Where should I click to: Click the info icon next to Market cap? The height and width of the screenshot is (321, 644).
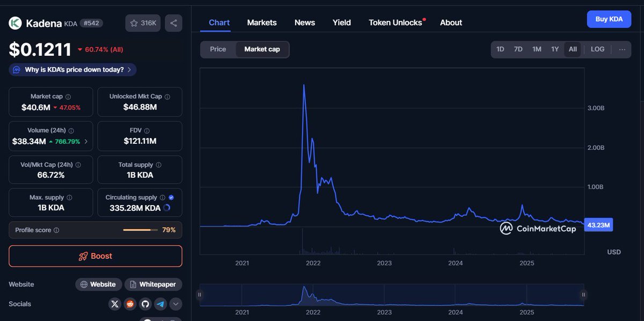click(x=68, y=97)
